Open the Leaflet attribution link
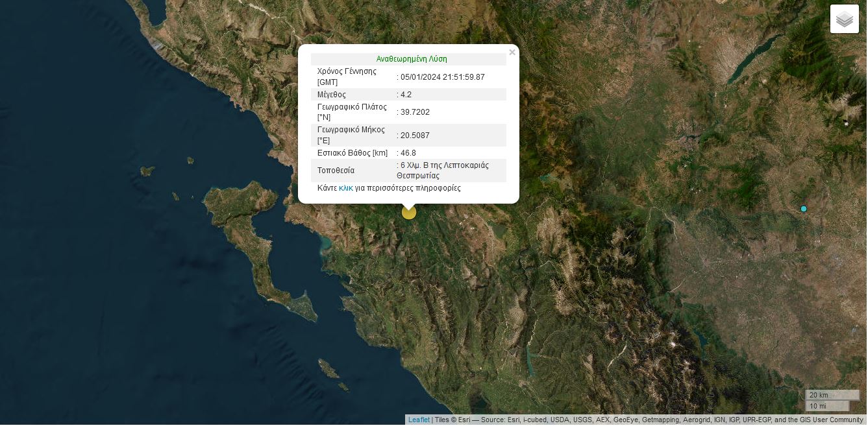868x428 pixels. pyautogui.click(x=419, y=420)
